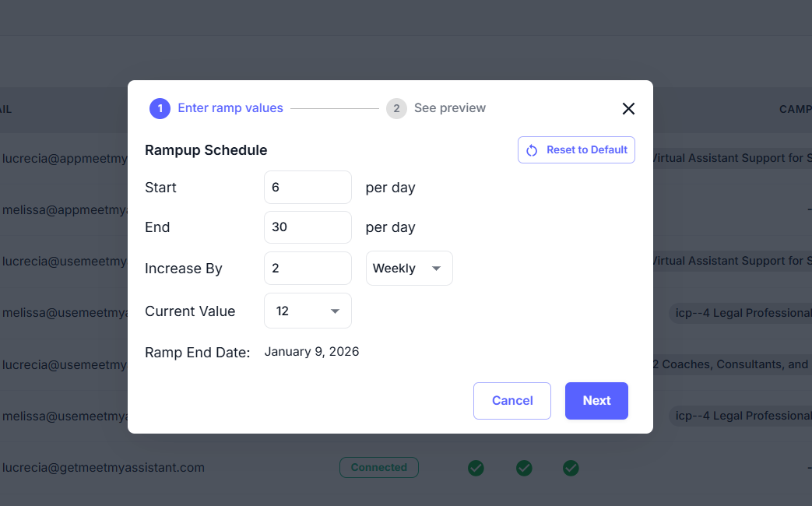
Task: Click step 1 circle Enter ramp values
Action: point(160,108)
